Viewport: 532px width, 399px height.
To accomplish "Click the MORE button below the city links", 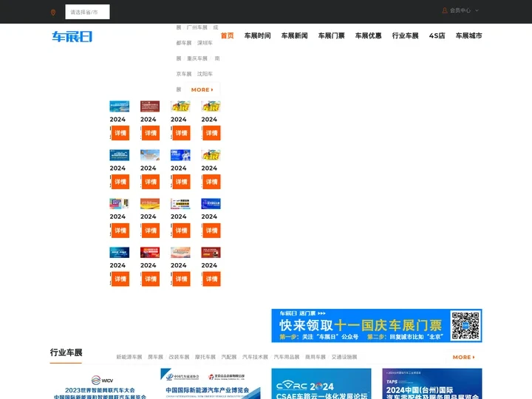I will pyautogui.click(x=202, y=89).
